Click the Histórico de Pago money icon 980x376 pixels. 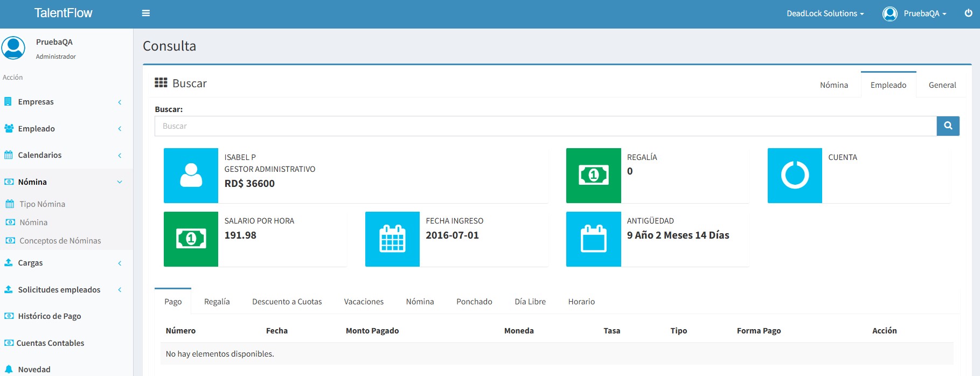[x=9, y=316]
